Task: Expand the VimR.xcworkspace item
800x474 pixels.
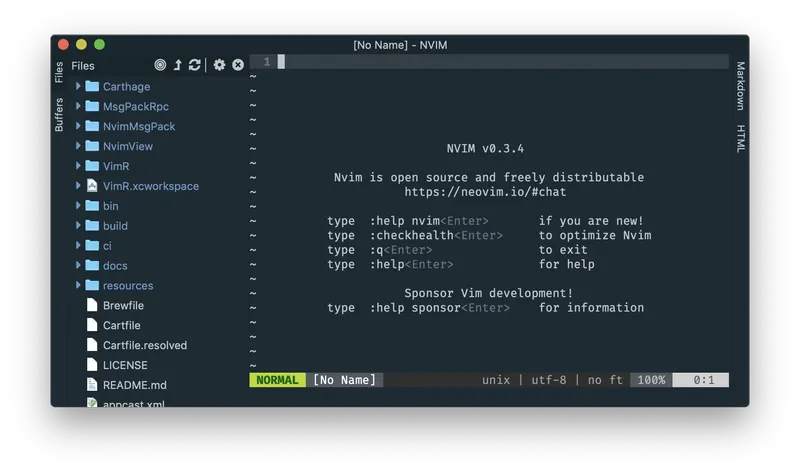Action: coord(78,186)
